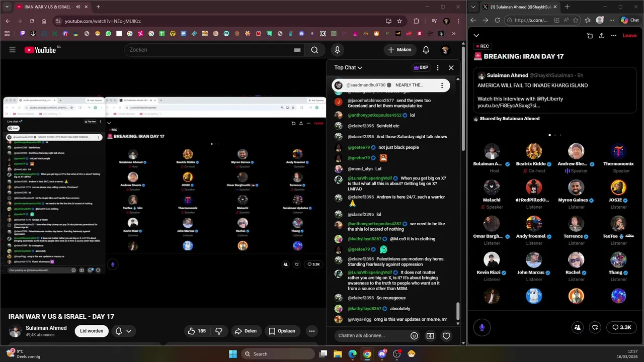Select Thermonomix speaker avatar in X
This screenshot has height=362, width=644.
(x=618, y=151)
